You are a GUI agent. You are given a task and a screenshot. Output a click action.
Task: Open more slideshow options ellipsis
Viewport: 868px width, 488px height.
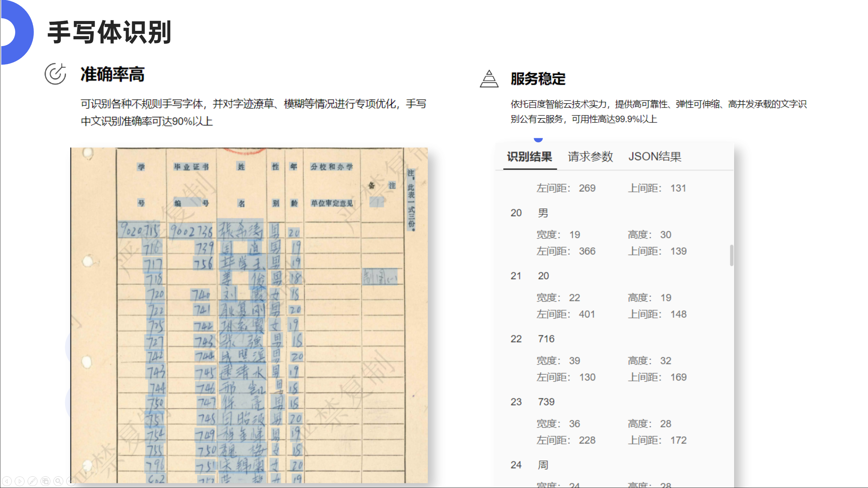[x=71, y=481]
